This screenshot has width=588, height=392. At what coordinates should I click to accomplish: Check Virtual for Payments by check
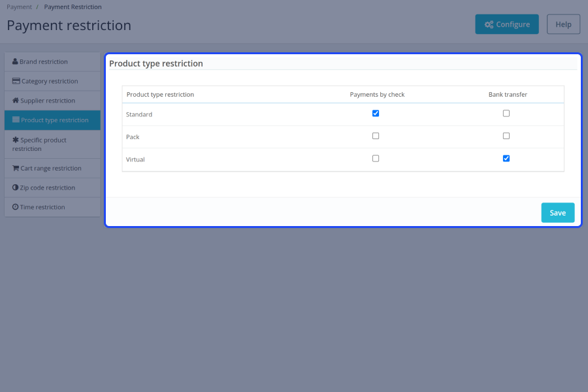coord(376,158)
